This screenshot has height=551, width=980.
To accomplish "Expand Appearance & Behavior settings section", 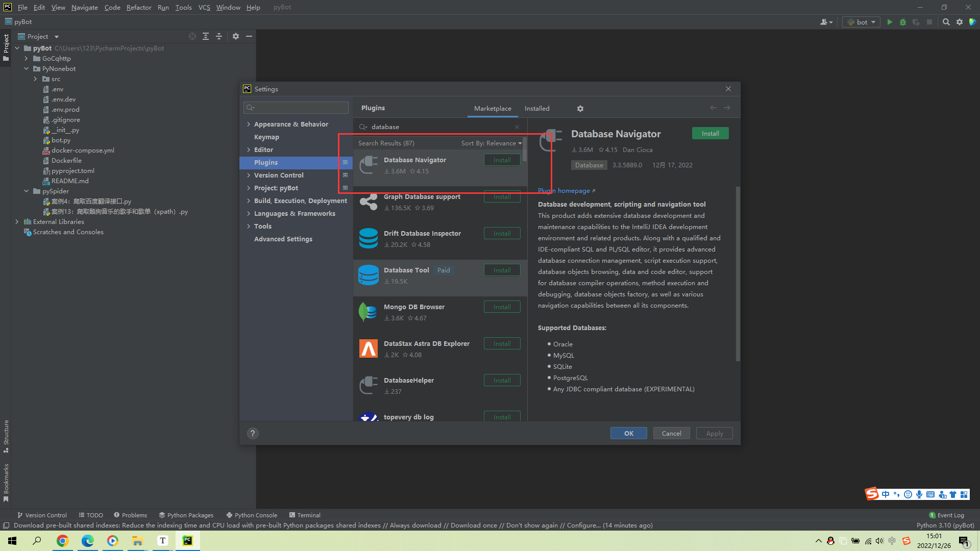I will (249, 124).
